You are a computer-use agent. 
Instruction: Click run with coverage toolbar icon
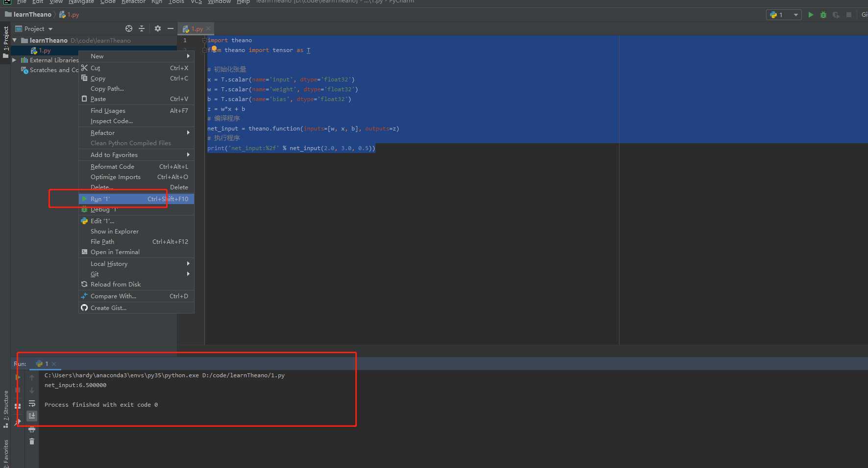[836, 15]
